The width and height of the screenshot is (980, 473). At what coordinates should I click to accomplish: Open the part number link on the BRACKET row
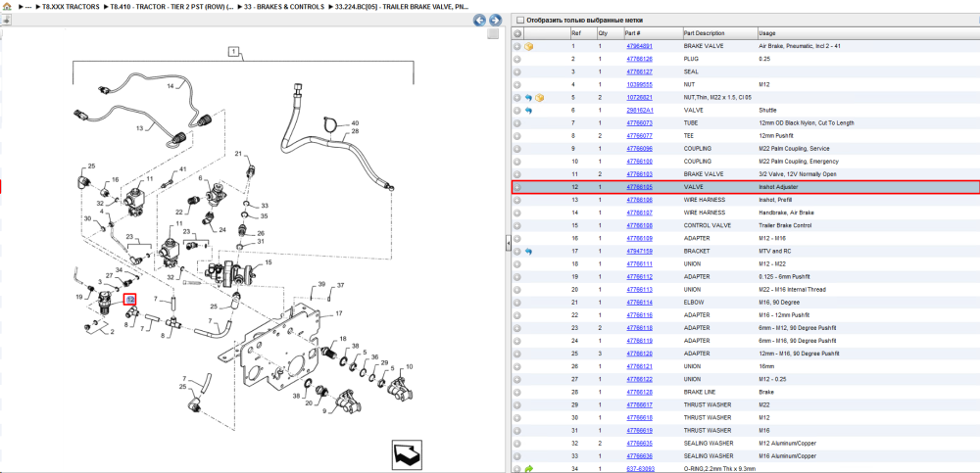(639, 251)
